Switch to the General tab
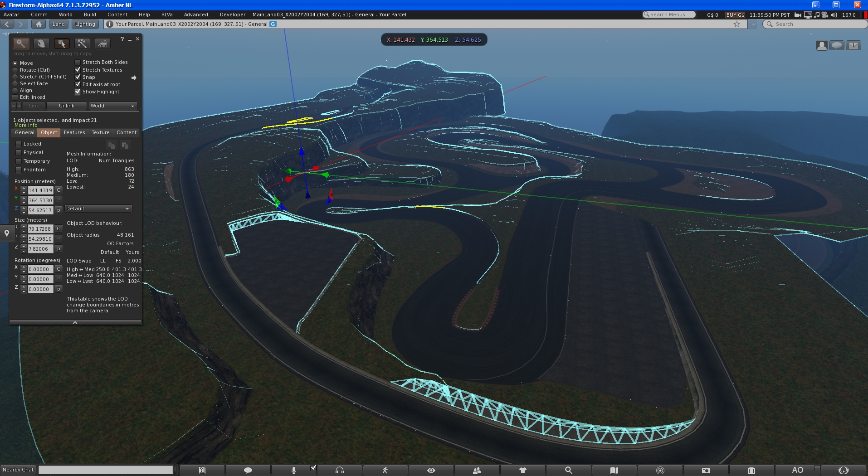The width and height of the screenshot is (868, 476). point(24,132)
